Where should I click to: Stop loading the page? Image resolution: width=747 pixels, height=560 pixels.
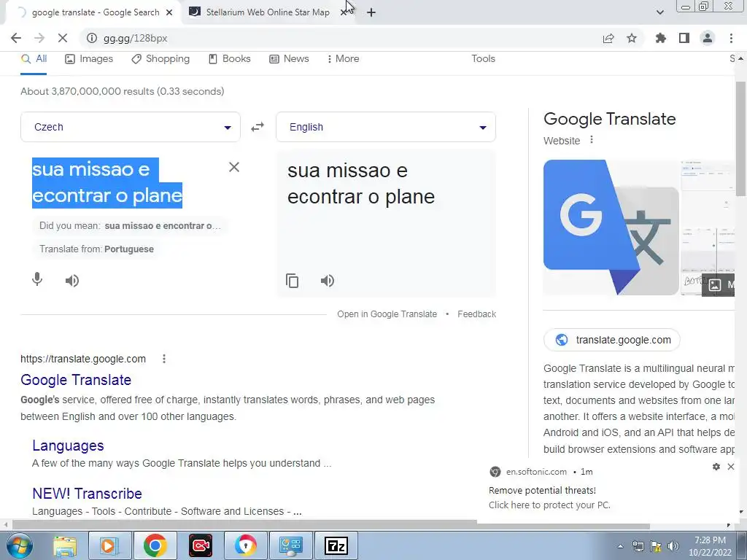[x=63, y=38]
